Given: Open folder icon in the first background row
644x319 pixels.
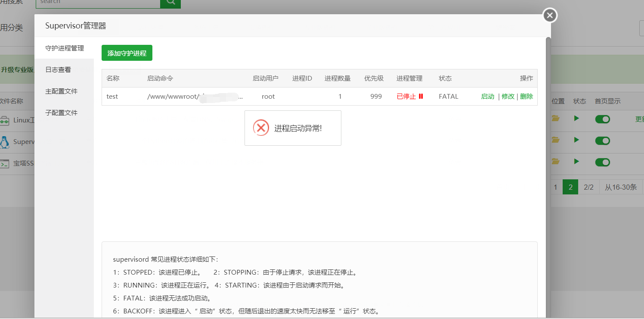Looking at the screenshot, I should 556,118.
